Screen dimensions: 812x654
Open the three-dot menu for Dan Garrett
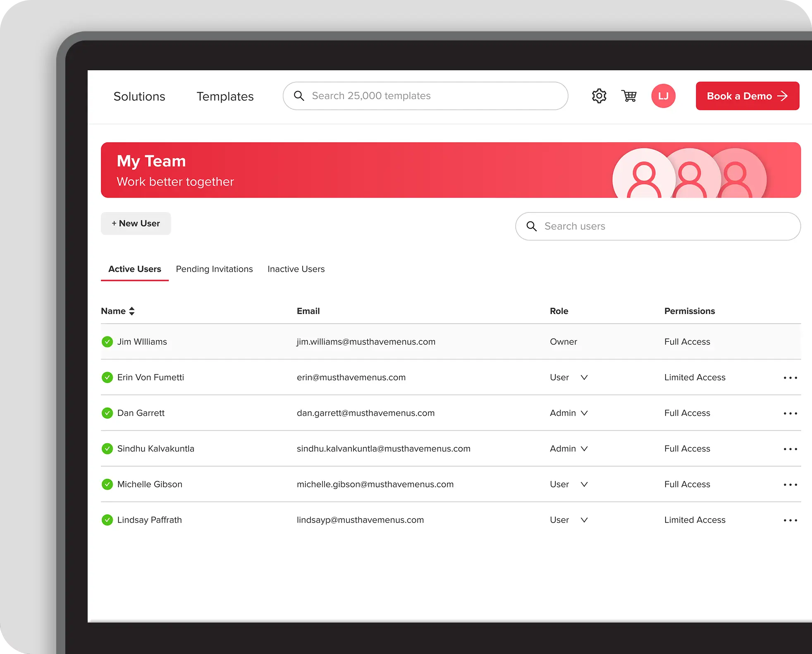coord(791,413)
